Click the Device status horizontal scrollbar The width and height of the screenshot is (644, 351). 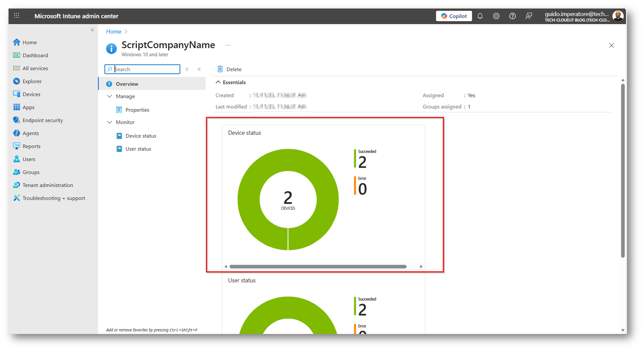(x=318, y=267)
